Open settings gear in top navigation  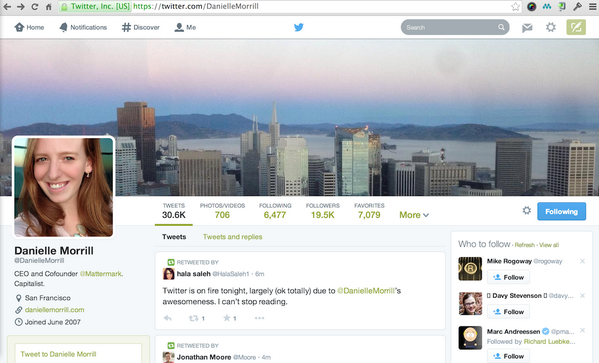(550, 27)
